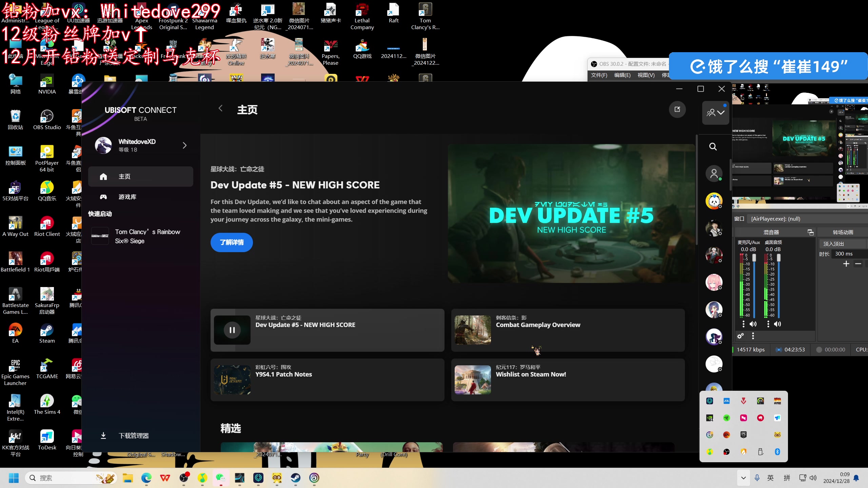
Task: Open NVIDIA icon in tray overflow
Action: [x=710, y=418]
